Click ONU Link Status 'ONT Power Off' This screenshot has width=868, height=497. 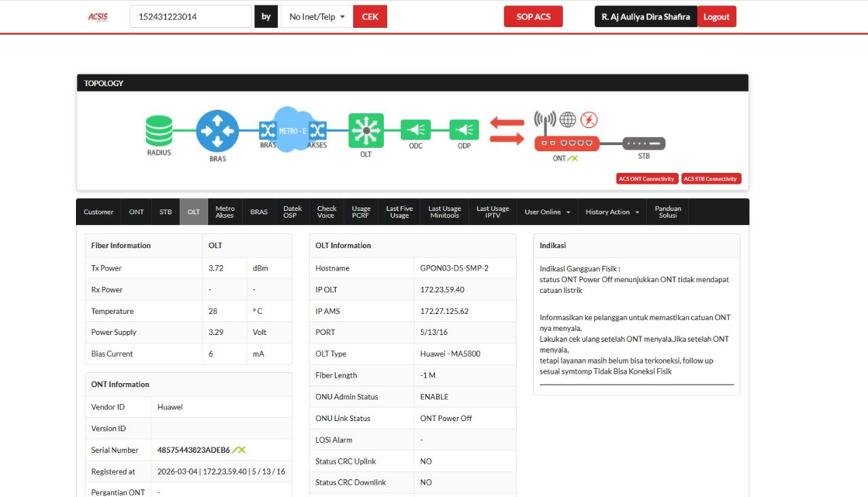(x=446, y=418)
